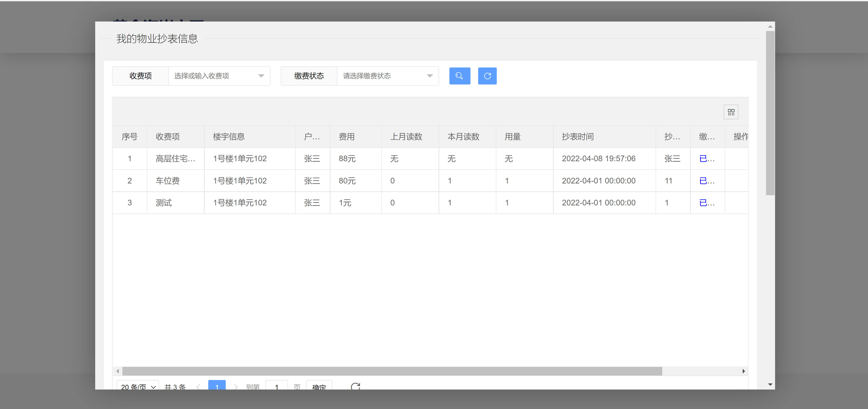Click the page jump input field
Image resolution: width=868 pixels, height=409 pixels.
tap(276, 387)
